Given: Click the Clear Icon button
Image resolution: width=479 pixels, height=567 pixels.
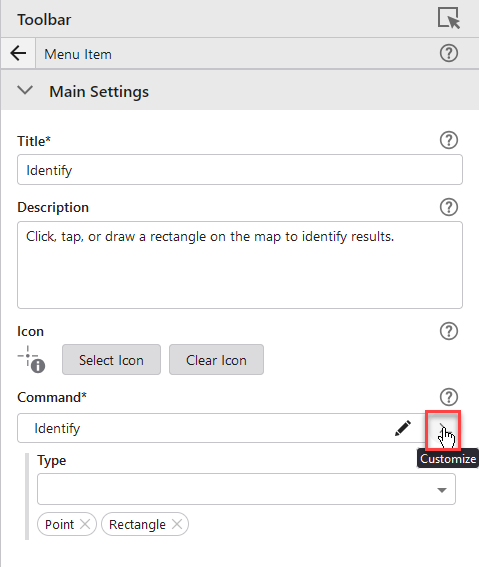Looking at the screenshot, I should tap(216, 359).
